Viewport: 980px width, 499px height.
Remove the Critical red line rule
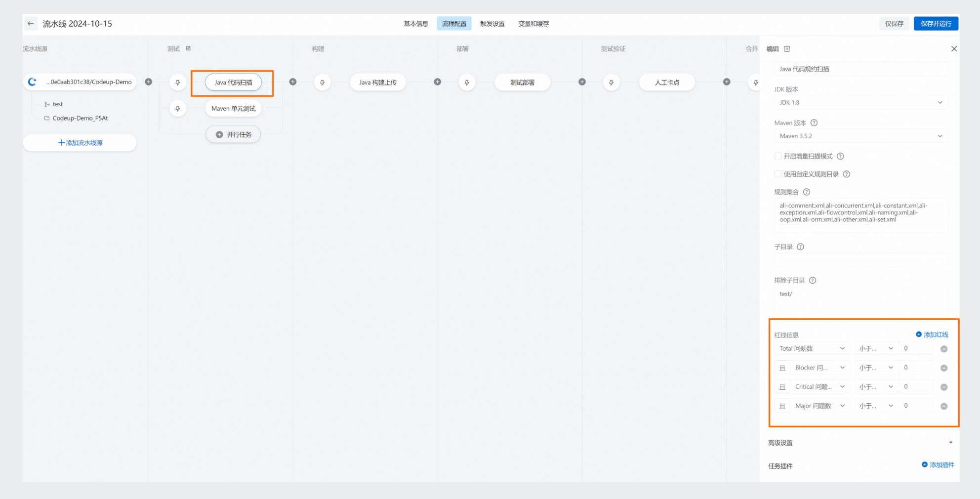pos(944,387)
